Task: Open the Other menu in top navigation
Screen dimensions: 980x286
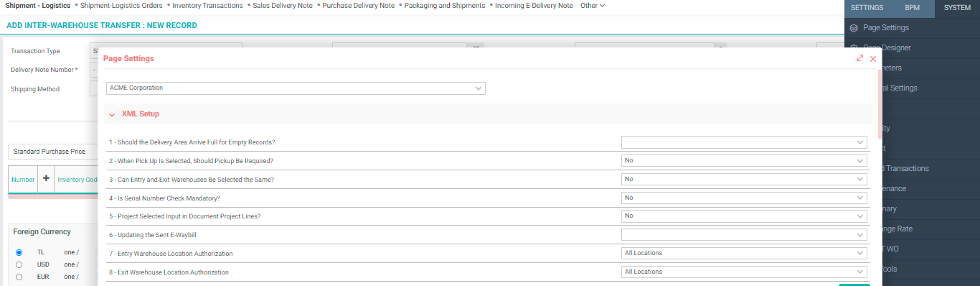Action: pyautogui.click(x=592, y=6)
